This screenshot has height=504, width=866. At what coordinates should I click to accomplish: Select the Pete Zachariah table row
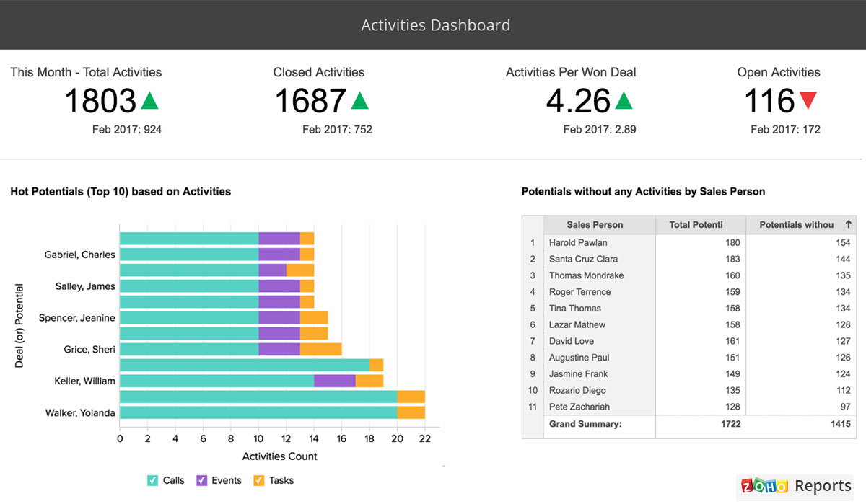[579, 407]
